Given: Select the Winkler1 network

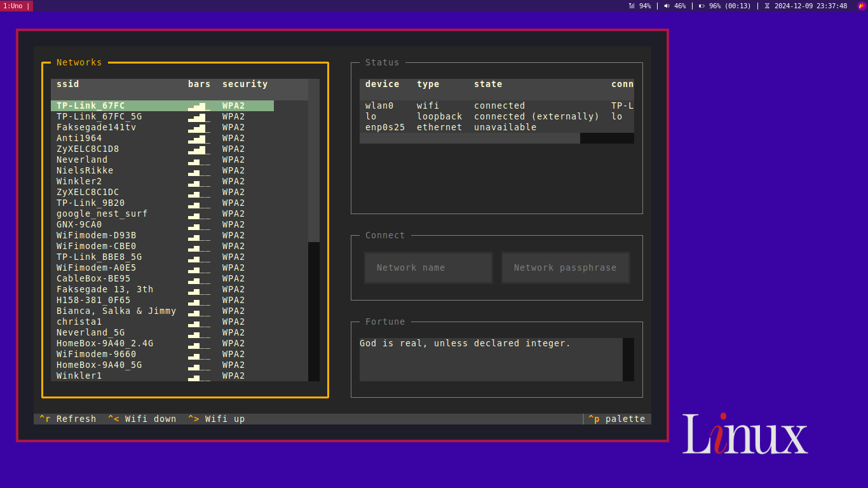Looking at the screenshot, I should pyautogui.click(x=162, y=376).
